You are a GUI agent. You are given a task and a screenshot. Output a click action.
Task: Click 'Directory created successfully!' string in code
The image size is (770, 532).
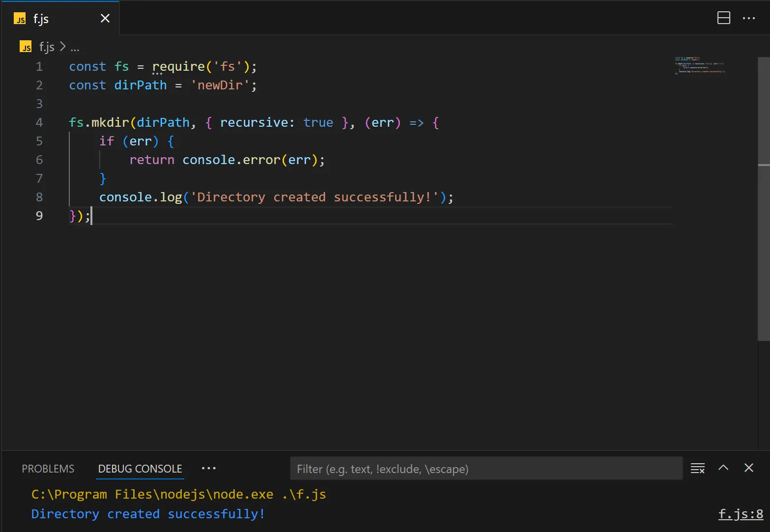pos(314,197)
